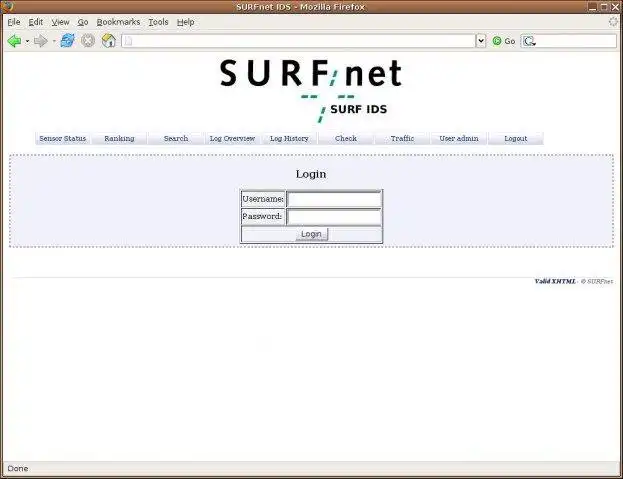Open the Log History tab
Image resolution: width=623 pixels, height=479 pixels.
tap(289, 139)
